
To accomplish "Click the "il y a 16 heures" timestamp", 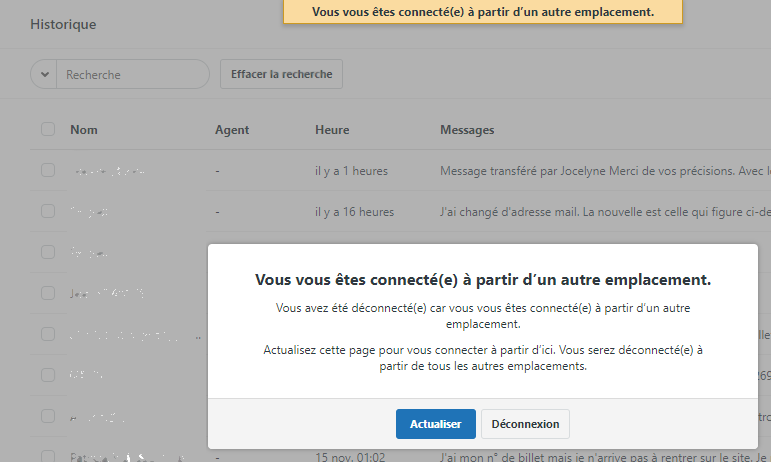I will pyautogui.click(x=354, y=212).
